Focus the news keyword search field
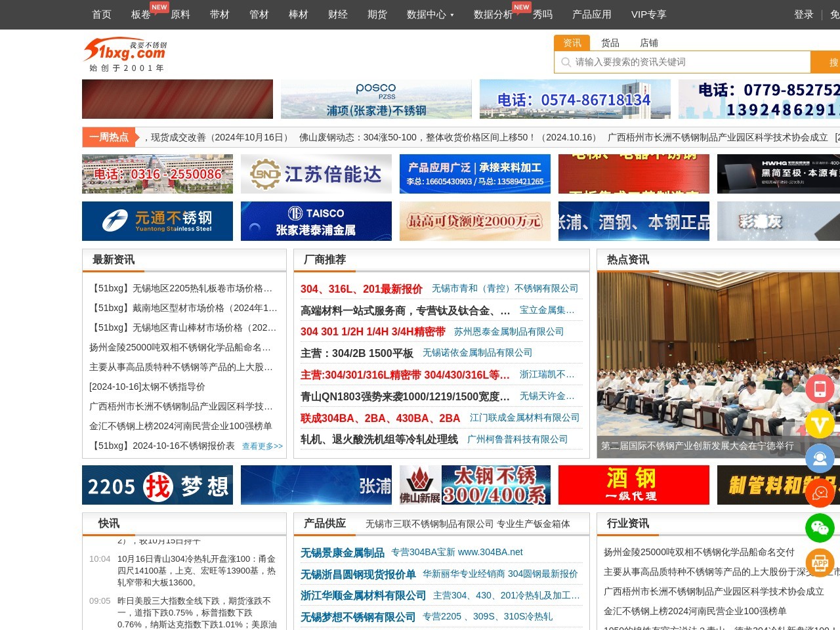The image size is (840, 630). (x=689, y=62)
